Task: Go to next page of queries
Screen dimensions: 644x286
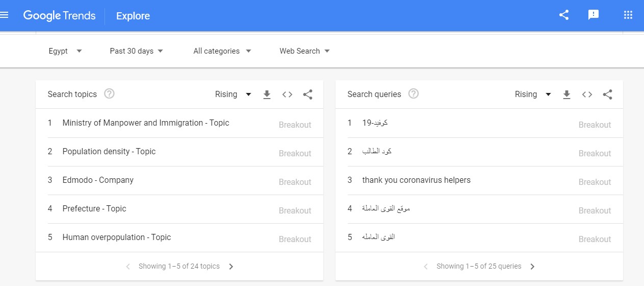Action: tap(532, 267)
